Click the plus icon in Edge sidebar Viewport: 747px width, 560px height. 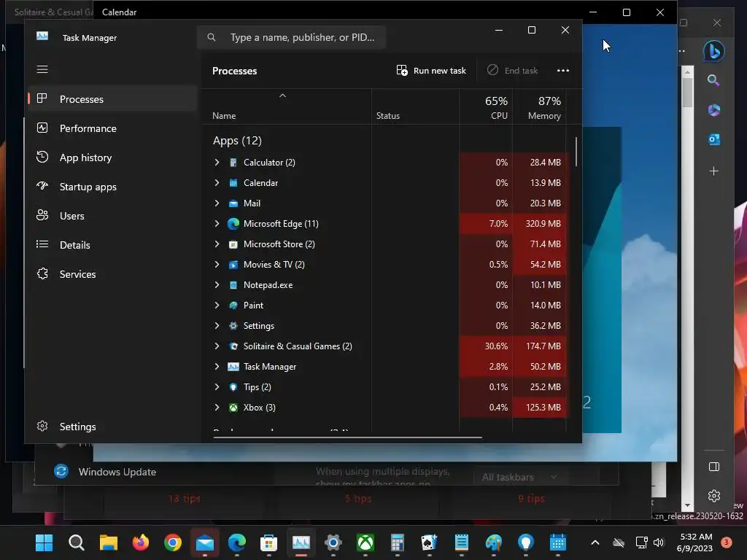tap(713, 171)
